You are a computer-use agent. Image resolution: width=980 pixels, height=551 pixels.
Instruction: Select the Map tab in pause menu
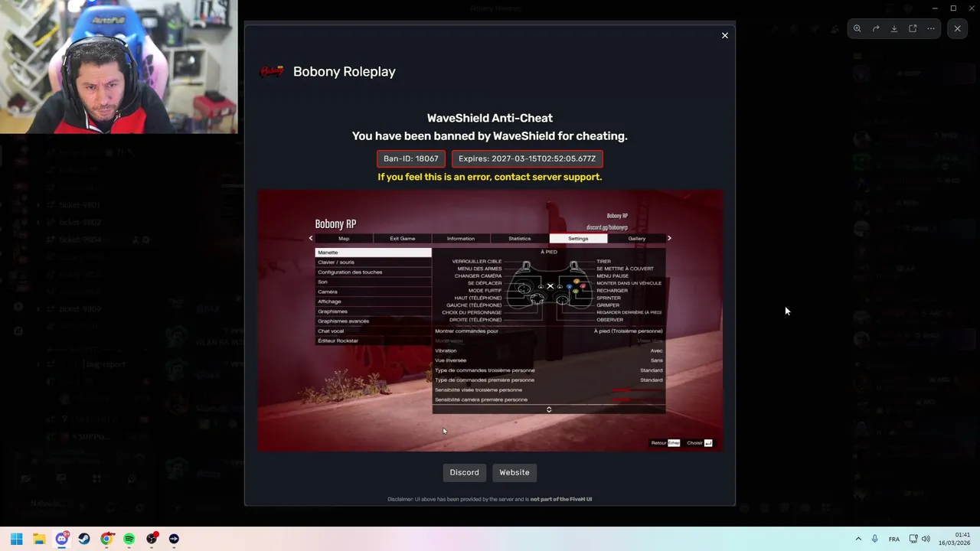coord(344,239)
